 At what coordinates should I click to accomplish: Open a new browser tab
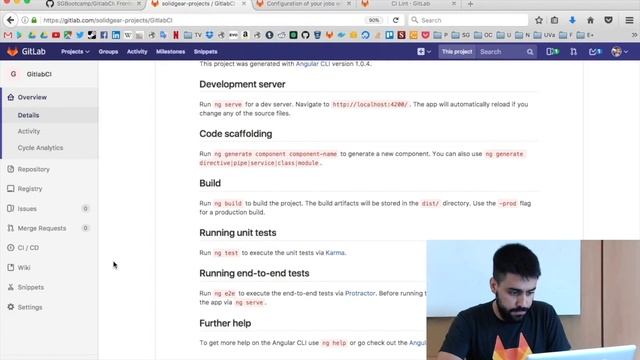coord(470,4)
